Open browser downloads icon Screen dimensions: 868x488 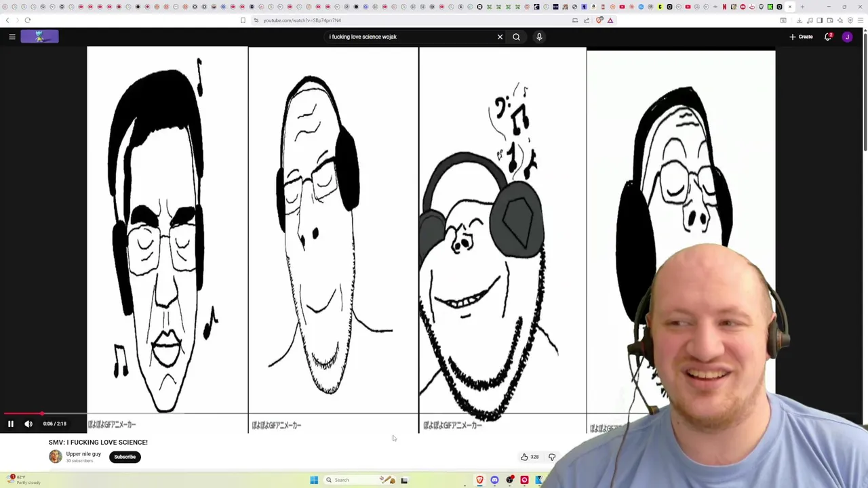point(800,20)
